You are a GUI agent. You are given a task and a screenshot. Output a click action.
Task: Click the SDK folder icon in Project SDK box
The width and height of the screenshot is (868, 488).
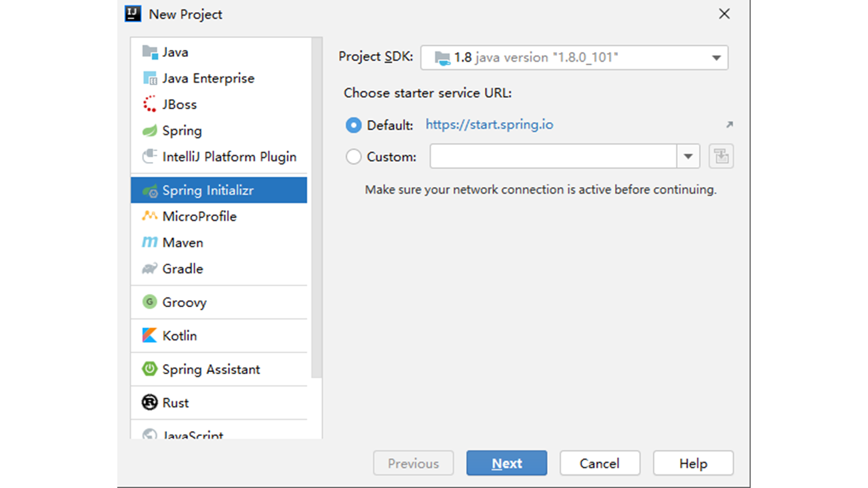tap(442, 58)
